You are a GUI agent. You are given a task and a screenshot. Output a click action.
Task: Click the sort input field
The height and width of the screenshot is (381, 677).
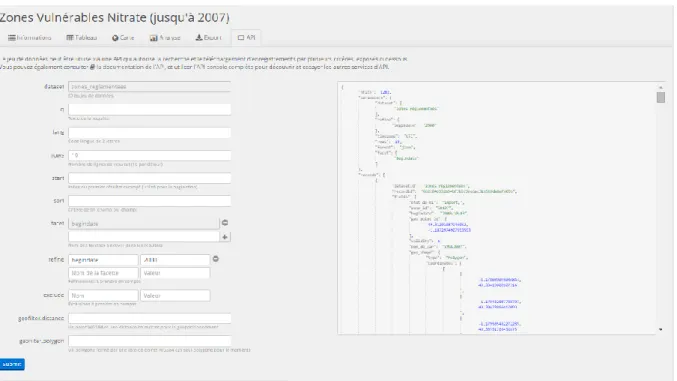pyautogui.click(x=149, y=200)
